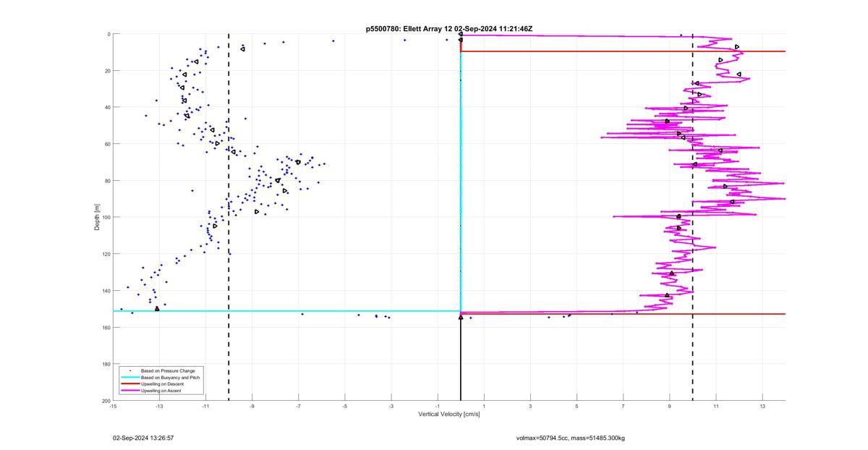Viewport: 868px width, 450px height.
Task: Click the depth tick label '160'
Action: pos(105,327)
